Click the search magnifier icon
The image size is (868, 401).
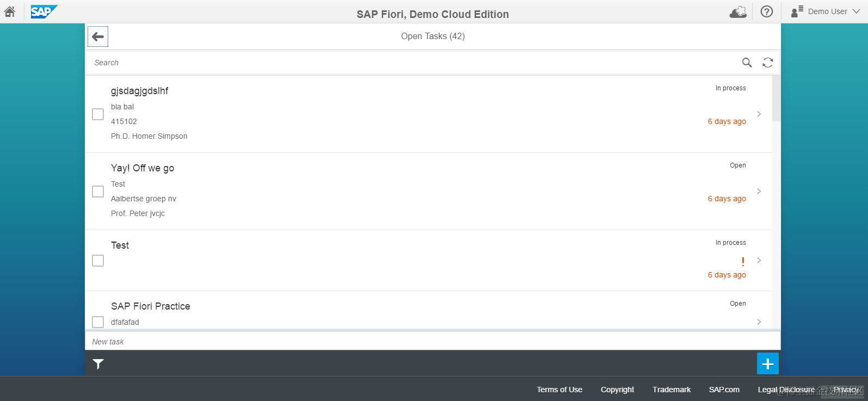[x=747, y=63]
